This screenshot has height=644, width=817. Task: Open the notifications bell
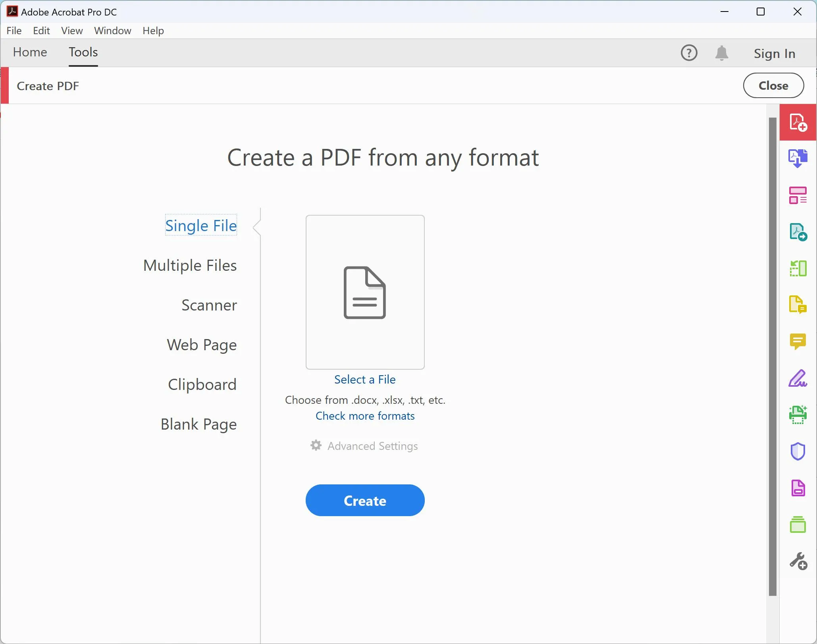click(x=722, y=53)
